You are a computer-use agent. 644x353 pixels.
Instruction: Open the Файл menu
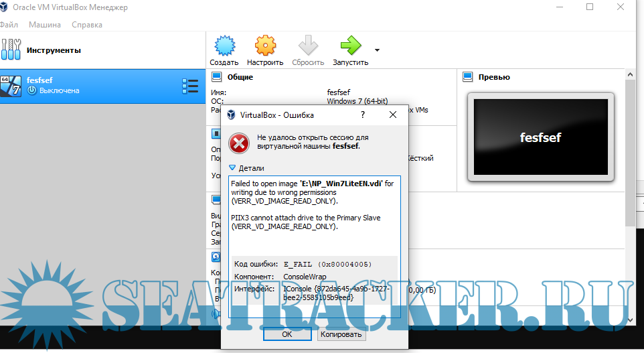pyautogui.click(x=9, y=25)
